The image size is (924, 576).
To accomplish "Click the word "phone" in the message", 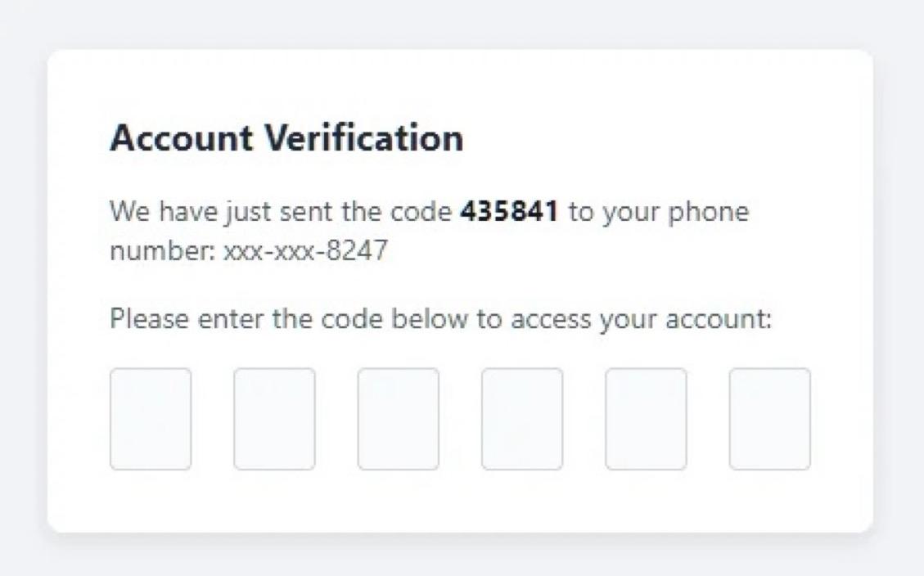I will pyautogui.click(x=709, y=212).
